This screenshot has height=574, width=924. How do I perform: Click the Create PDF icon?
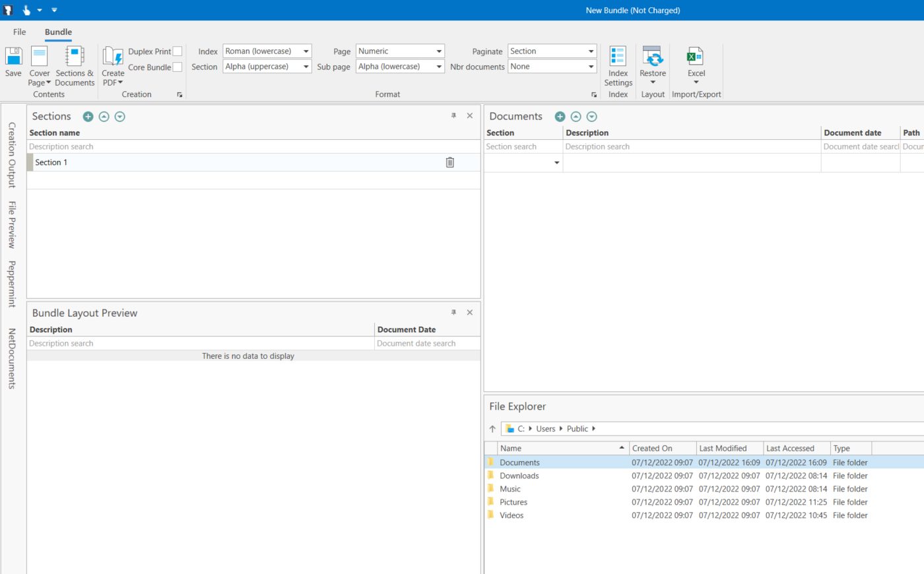tap(113, 57)
